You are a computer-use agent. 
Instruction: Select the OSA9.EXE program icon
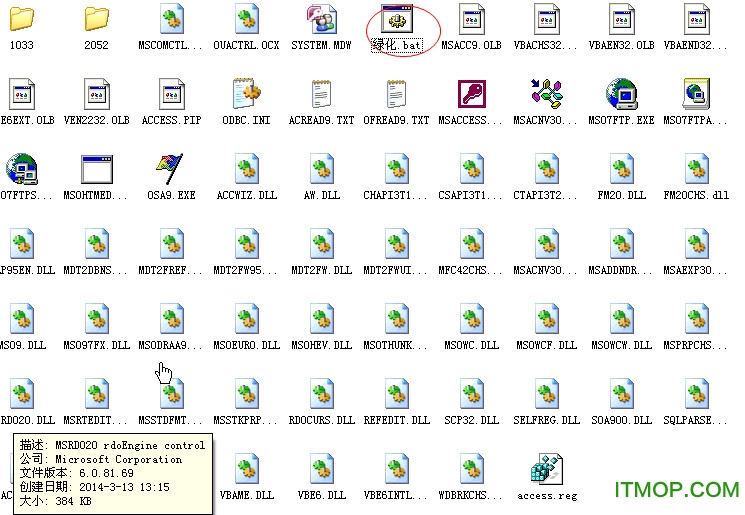point(171,170)
